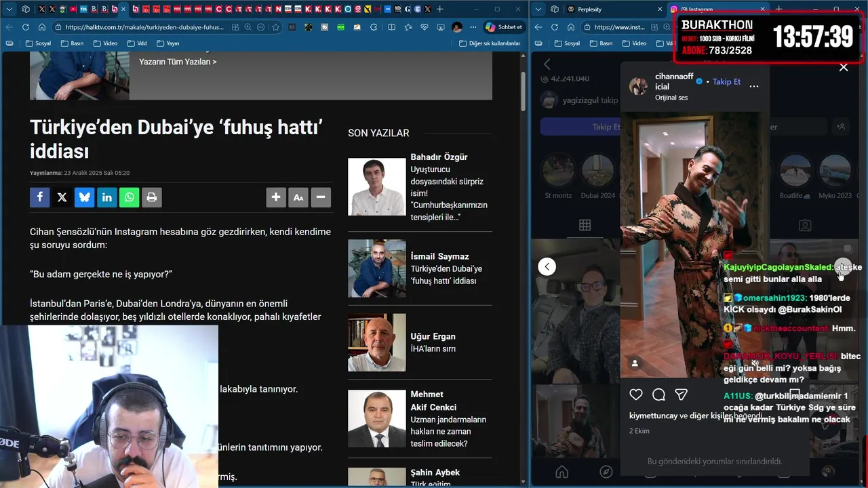
Task: Open Şahin Aybek author thumbnail
Action: pos(376,477)
